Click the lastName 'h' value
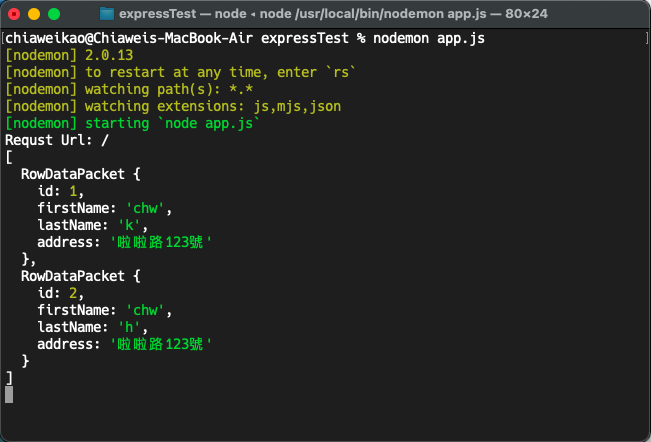 (x=129, y=327)
